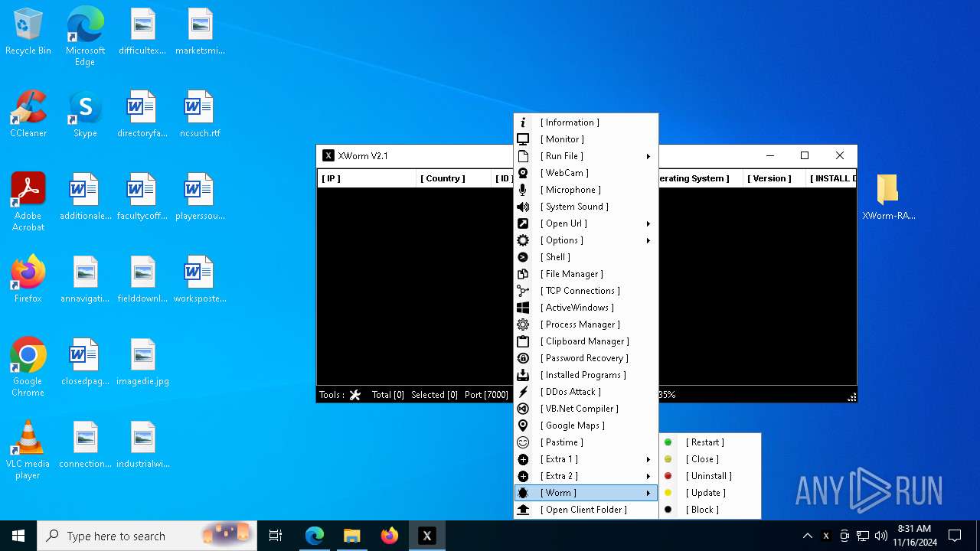The height and width of the screenshot is (551, 980).
Task: Click the taskbar search input box
Action: [147, 536]
